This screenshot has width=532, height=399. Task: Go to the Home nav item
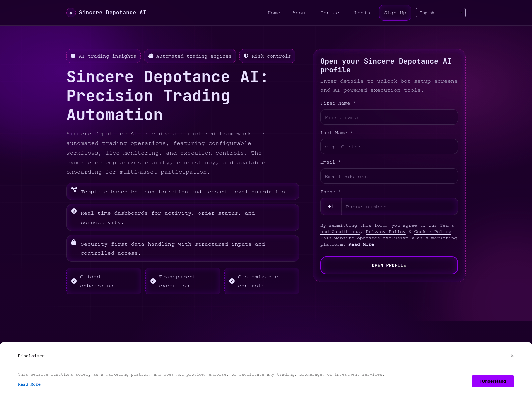[274, 13]
